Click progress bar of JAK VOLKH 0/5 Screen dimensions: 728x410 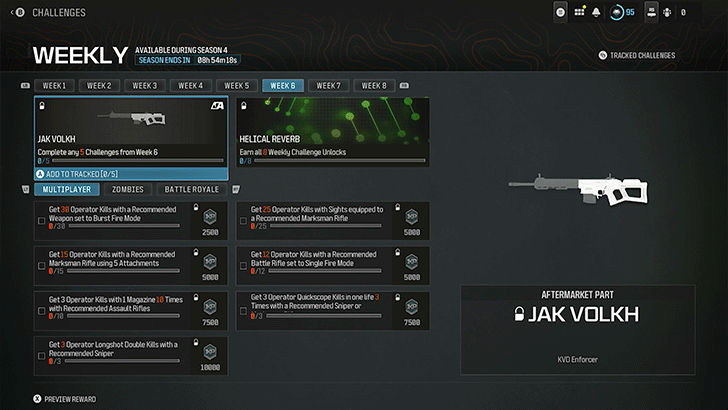[x=137, y=161]
